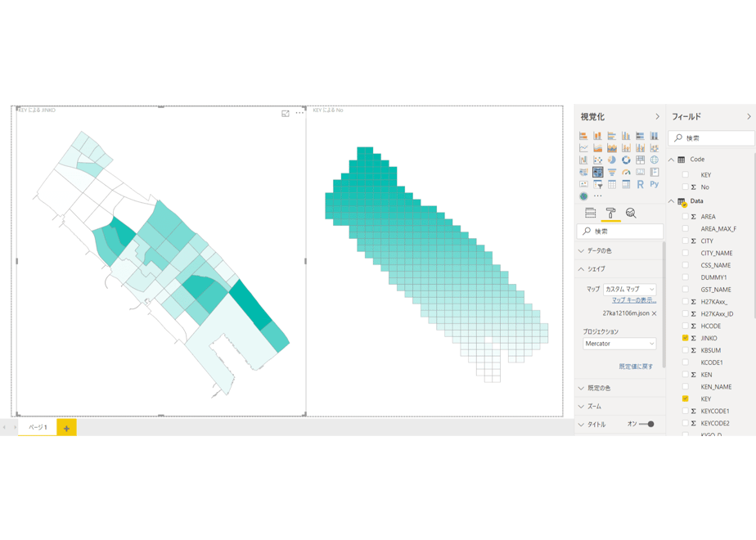Choose the pie chart visual
Screen dimensions: 756x540
(612, 160)
